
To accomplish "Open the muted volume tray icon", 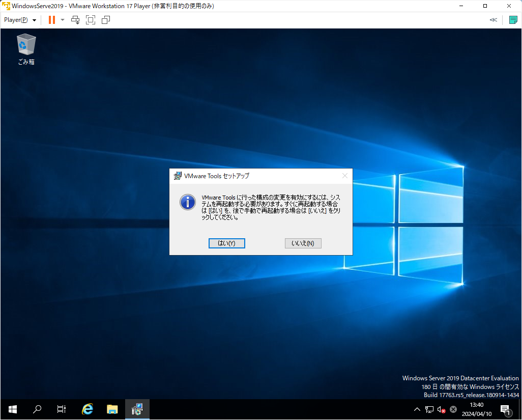I will pyautogui.click(x=442, y=409).
